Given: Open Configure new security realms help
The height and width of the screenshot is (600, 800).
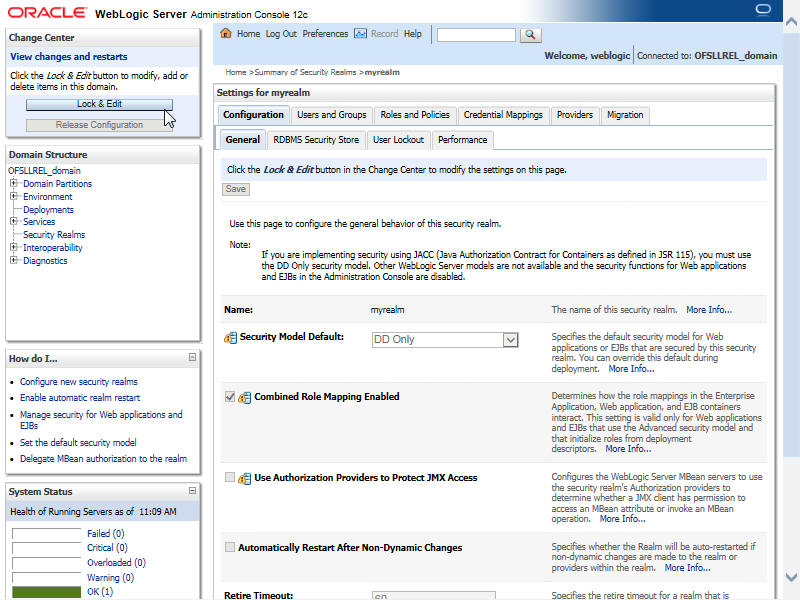Looking at the screenshot, I should (x=79, y=382).
